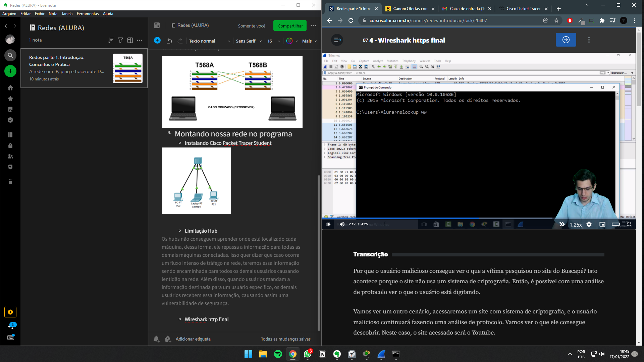The width and height of the screenshot is (644, 362).
Task: Open Chrome extensions puzzle icon
Action: pos(602,20)
